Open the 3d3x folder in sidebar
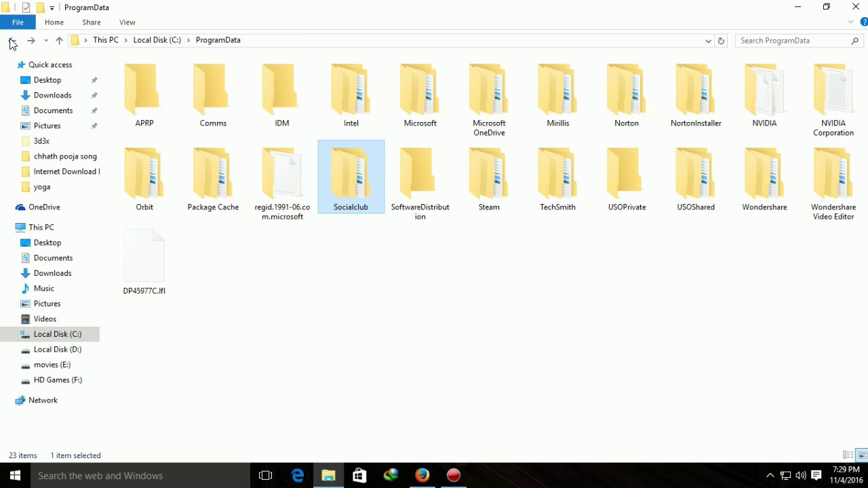The width and height of the screenshot is (868, 488). pyautogui.click(x=42, y=141)
